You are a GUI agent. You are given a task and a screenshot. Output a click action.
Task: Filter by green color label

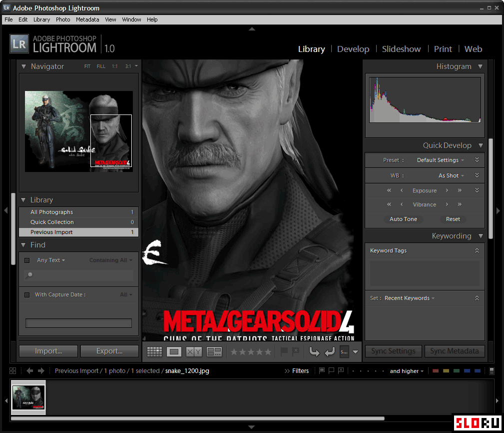tap(457, 371)
